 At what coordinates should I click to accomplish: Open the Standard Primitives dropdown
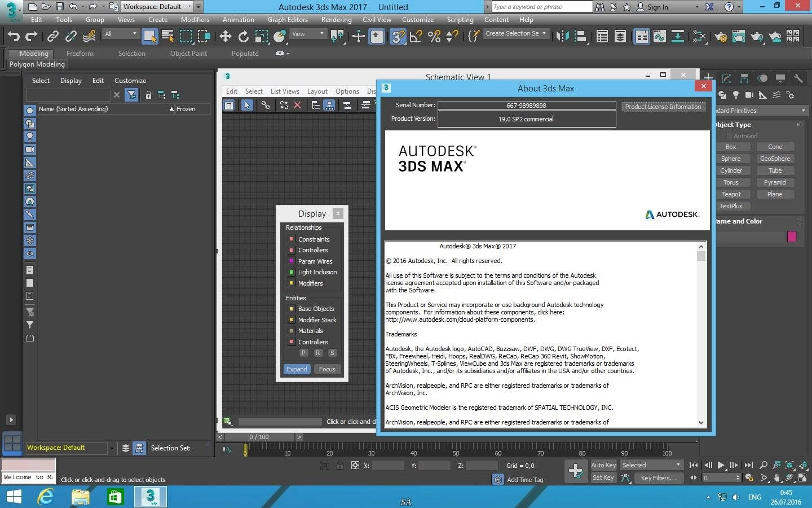[761, 111]
